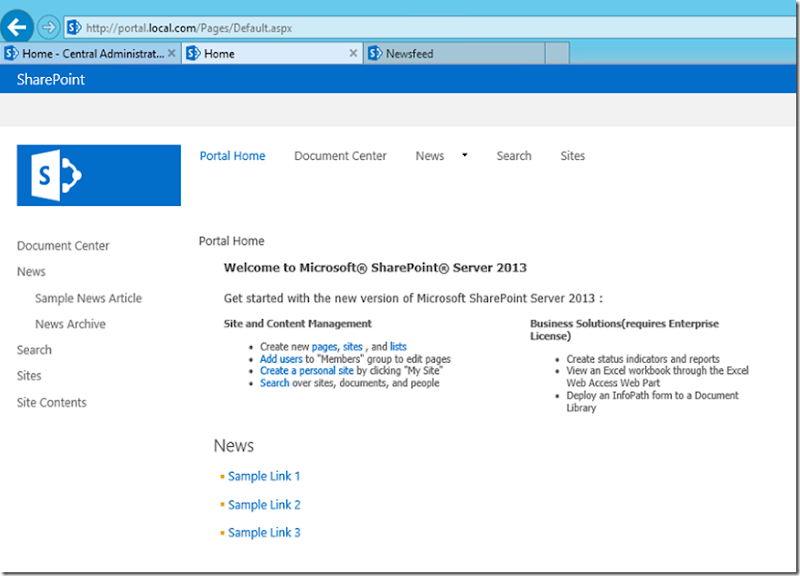Click the Business Solutions heading
The height and width of the screenshot is (576, 800).
(x=624, y=330)
